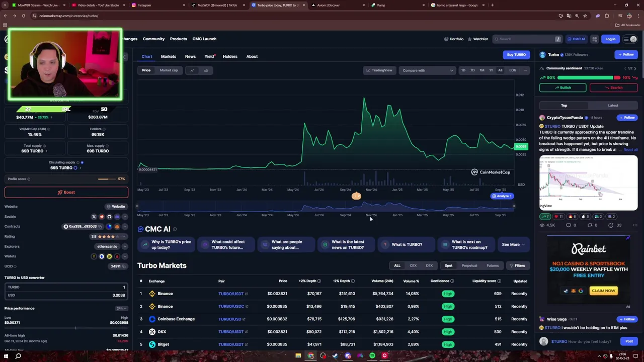Open TradingView chart mode
Screen dimensions: 644x362
(x=379, y=70)
